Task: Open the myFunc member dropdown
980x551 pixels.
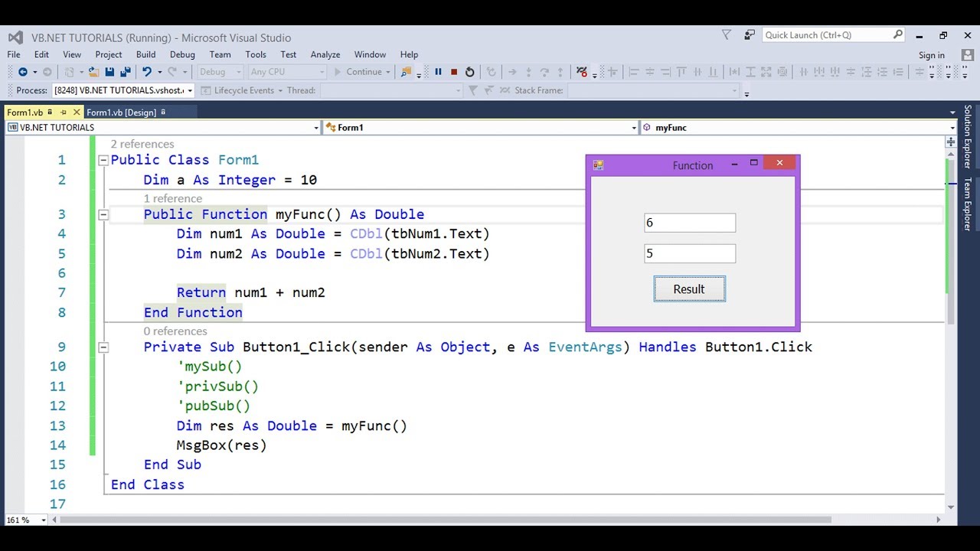Action: [952, 128]
